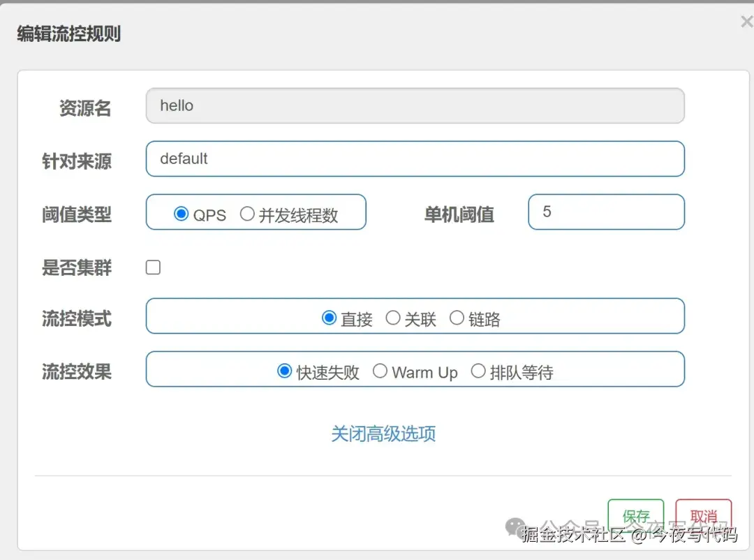Collapse advanced options via 关闭高级选项 link
The width and height of the screenshot is (754, 560).
383,434
